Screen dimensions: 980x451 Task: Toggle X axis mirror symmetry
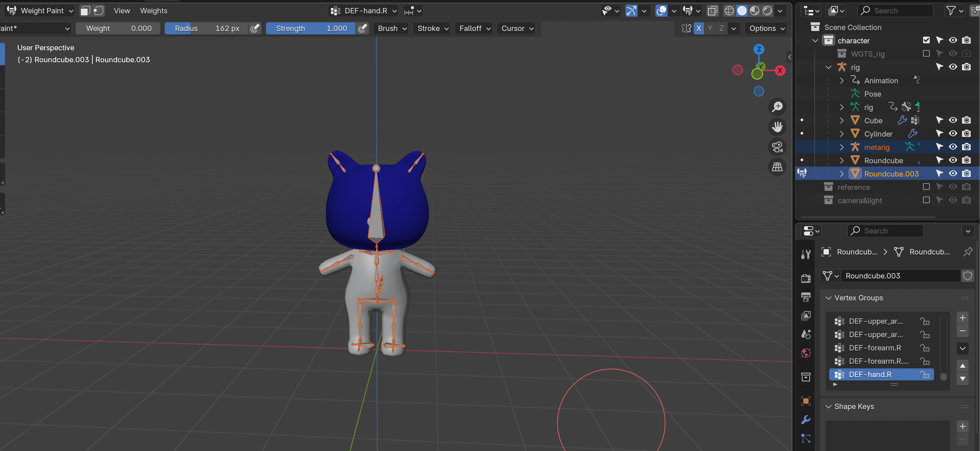[698, 28]
